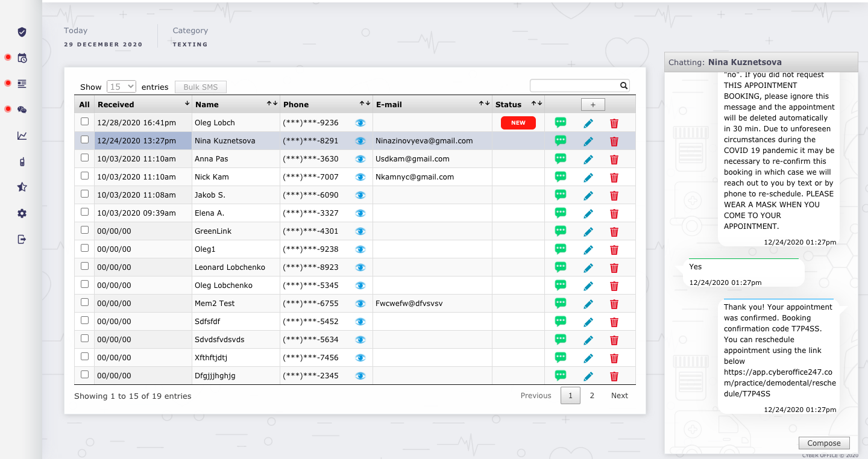The width and height of the screenshot is (868, 459).
Task: Check the Nick Kam row checkbox
Action: [x=85, y=176]
